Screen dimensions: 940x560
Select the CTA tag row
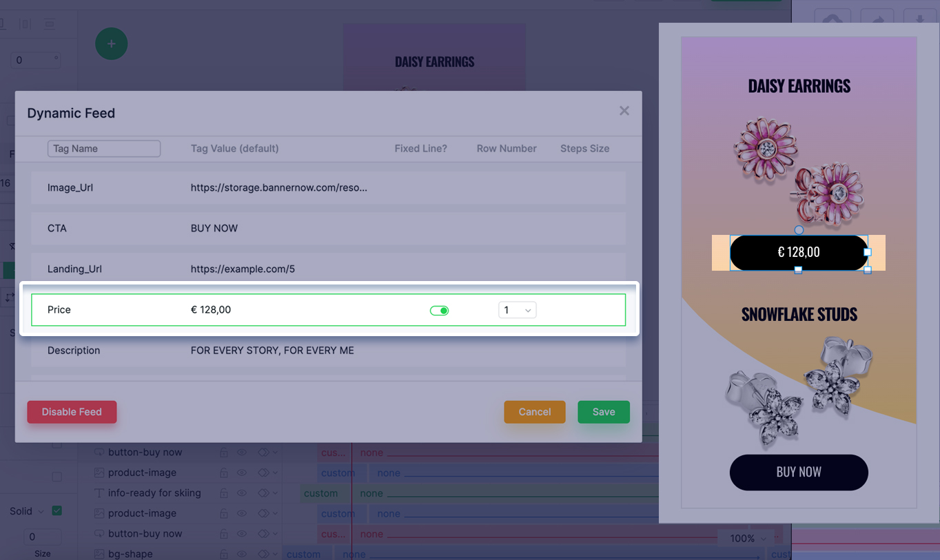[329, 228]
